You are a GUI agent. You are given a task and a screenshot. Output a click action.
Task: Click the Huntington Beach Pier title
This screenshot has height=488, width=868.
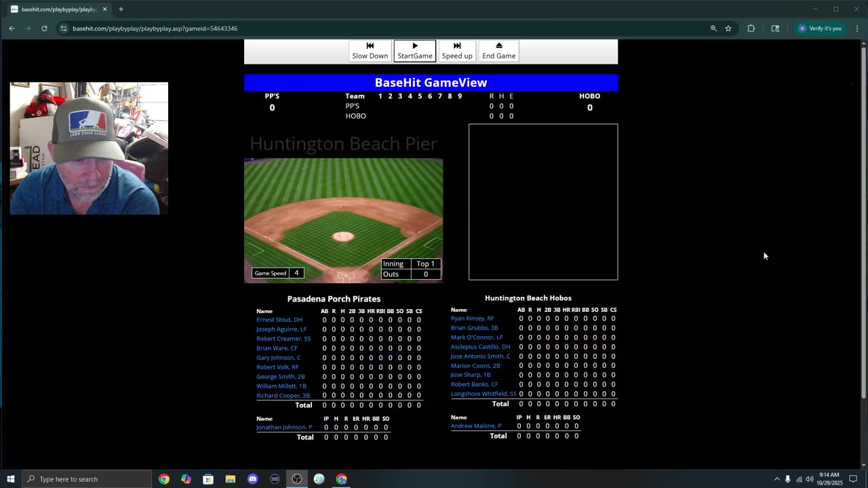[x=344, y=144]
